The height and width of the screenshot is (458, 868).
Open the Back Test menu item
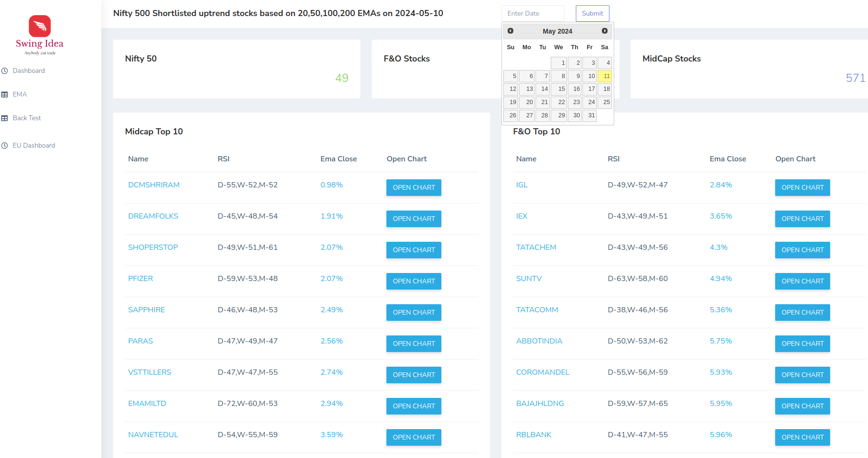[27, 118]
